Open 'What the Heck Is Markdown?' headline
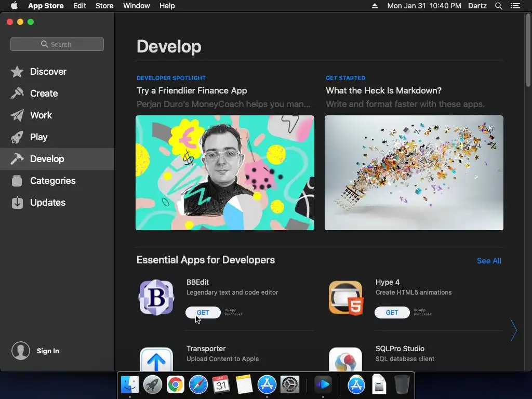The width and height of the screenshot is (532, 399). (383, 90)
